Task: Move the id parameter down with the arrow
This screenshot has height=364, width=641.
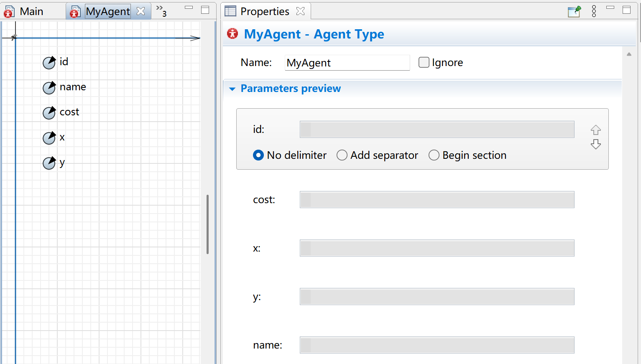Action: (x=595, y=144)
